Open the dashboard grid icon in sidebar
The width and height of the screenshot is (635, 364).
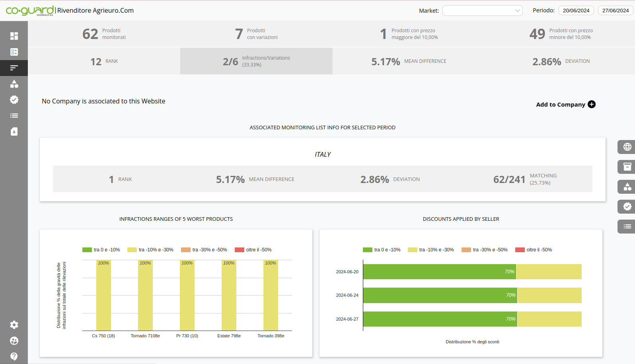[14, 36]
